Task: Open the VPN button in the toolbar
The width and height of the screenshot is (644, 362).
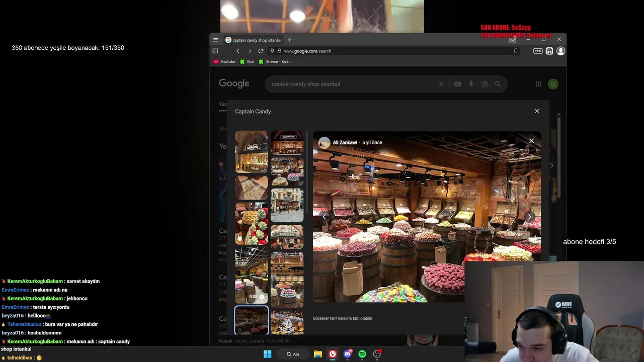Action: 538,51
